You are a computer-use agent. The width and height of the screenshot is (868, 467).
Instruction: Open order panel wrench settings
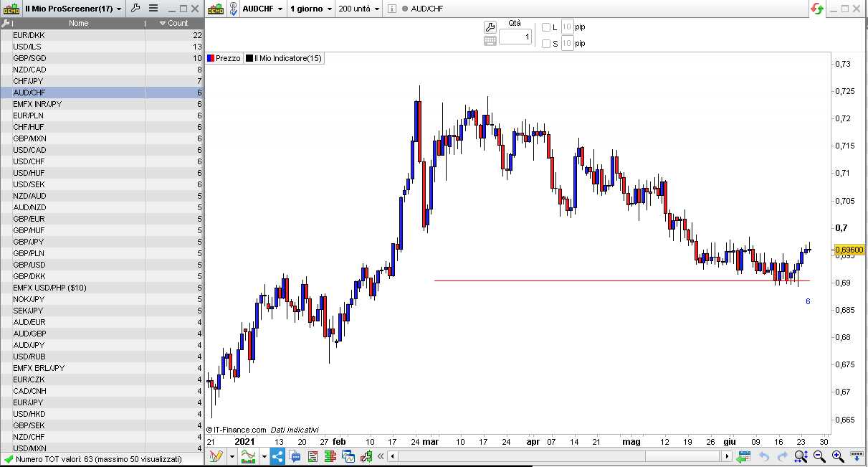tap(490, 27)
